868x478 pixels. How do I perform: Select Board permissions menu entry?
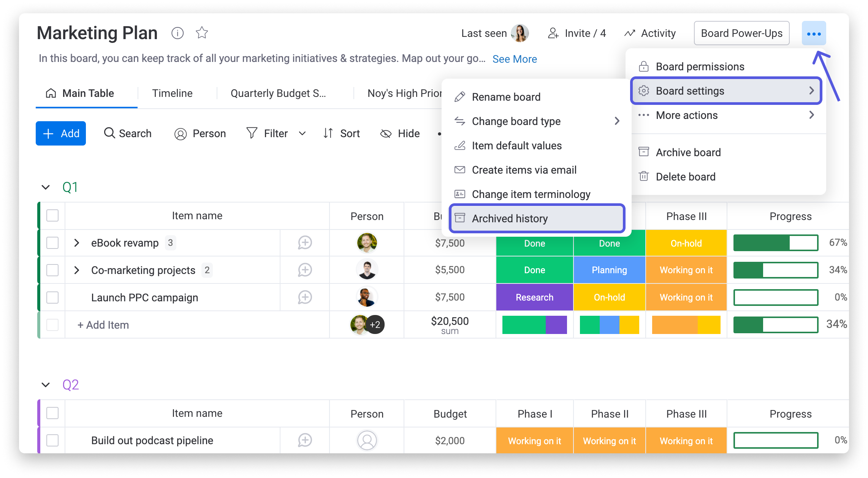point(726,66)
